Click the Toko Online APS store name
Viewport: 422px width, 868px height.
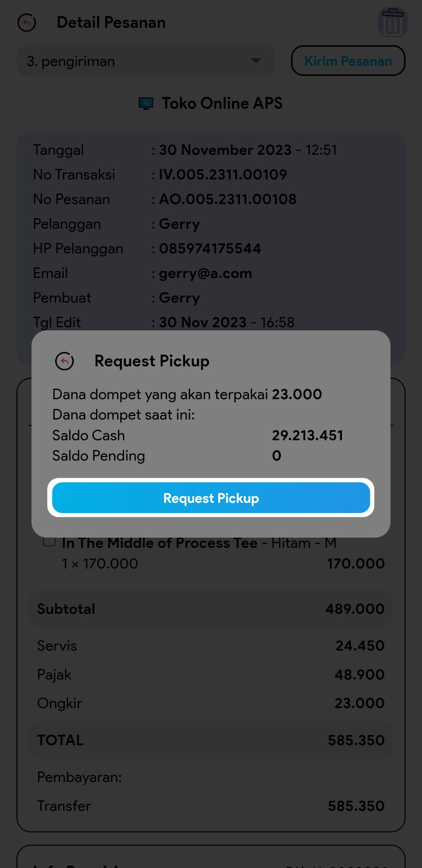pyautogui.click(x=222, y=104)
